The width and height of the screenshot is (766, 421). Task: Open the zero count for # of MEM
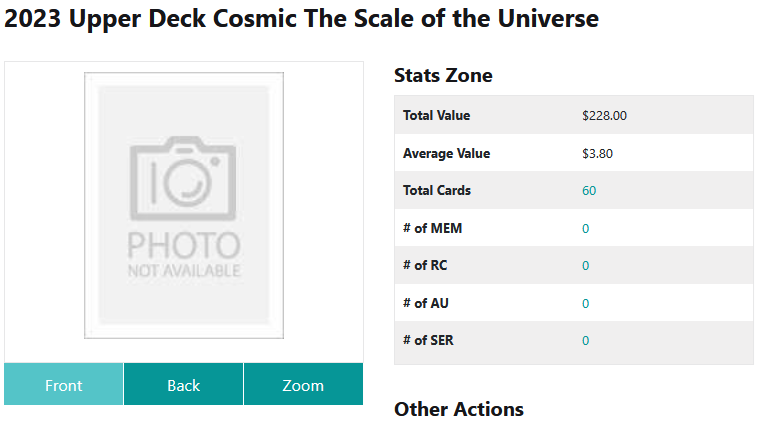tap(585, 229)
